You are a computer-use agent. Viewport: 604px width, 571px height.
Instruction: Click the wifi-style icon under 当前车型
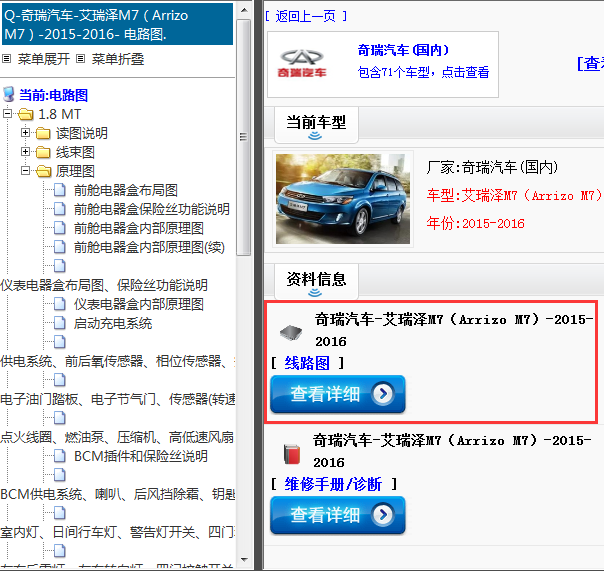click(x=315, y=136)
